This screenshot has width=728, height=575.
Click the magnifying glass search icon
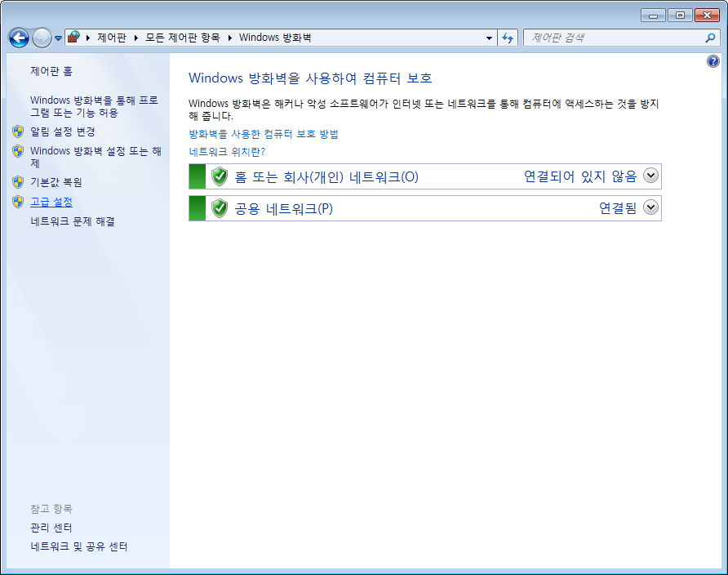coord(710,38)
